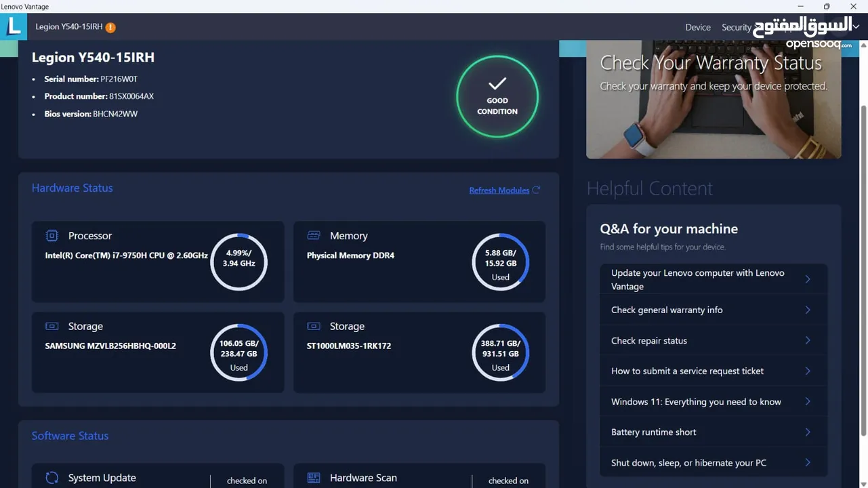This screenshot has width=868, height=488.
Task: Click the Refresh Modules link
Action: pos(499,190)
